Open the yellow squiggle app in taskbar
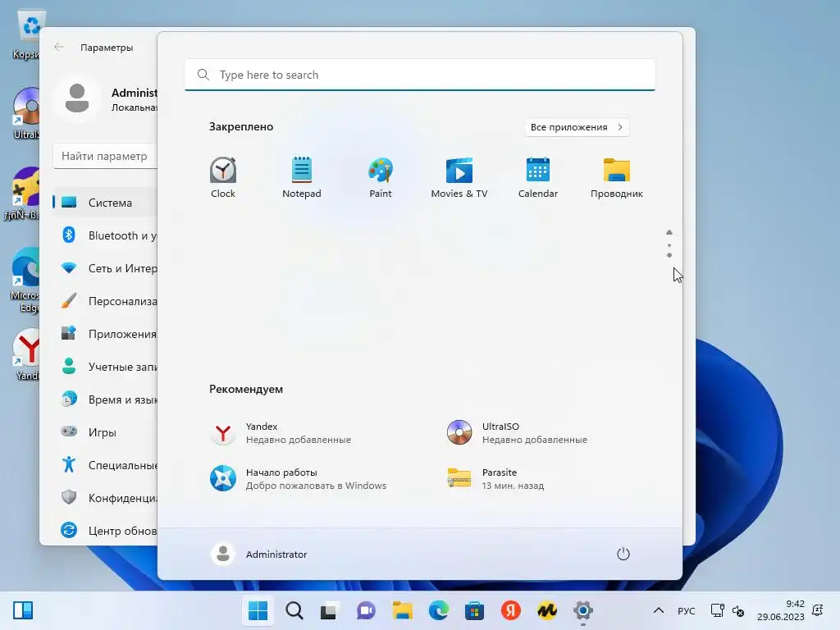The width and height of the screenshot is (840, 630). [547, 610]
